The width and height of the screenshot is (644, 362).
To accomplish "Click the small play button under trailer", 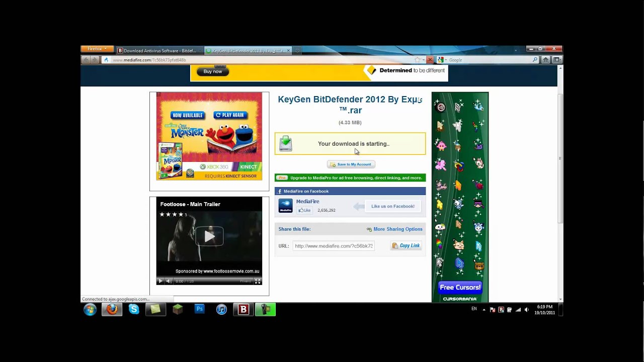I will (160, 281).
